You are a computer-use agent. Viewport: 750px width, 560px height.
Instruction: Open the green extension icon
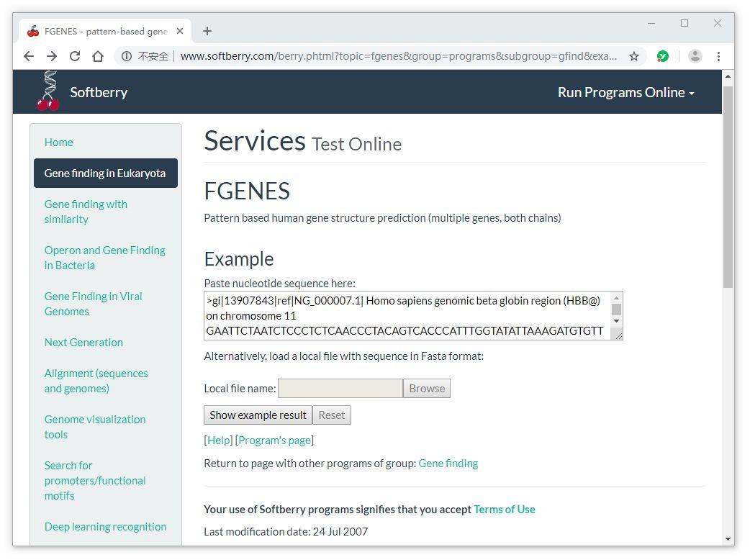(662, 56)
